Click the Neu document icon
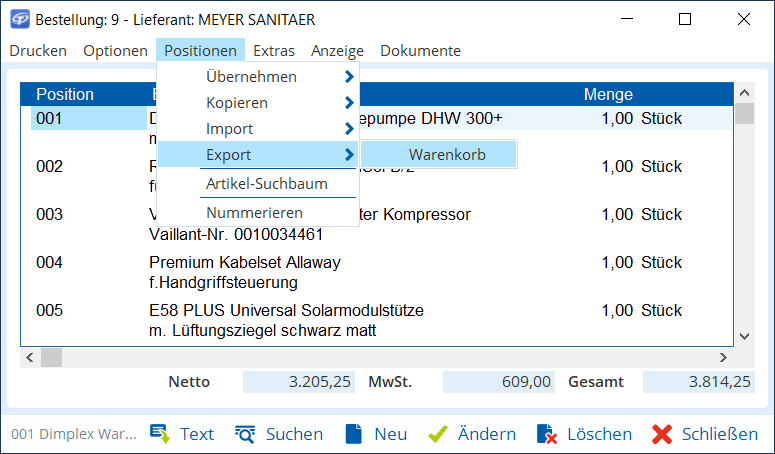 [x=353, y=434]
